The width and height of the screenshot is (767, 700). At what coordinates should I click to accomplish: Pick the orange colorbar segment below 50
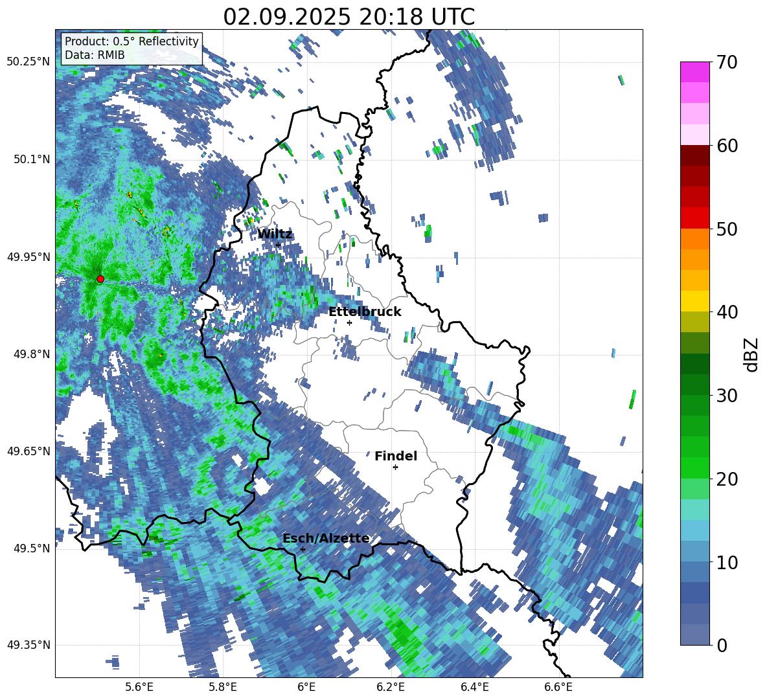click(694, 239)
